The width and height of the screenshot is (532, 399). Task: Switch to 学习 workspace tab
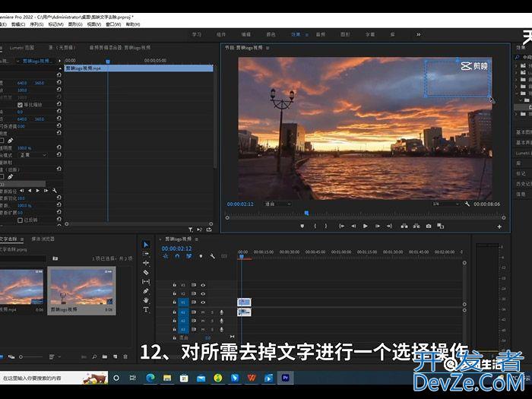(197, 34)
